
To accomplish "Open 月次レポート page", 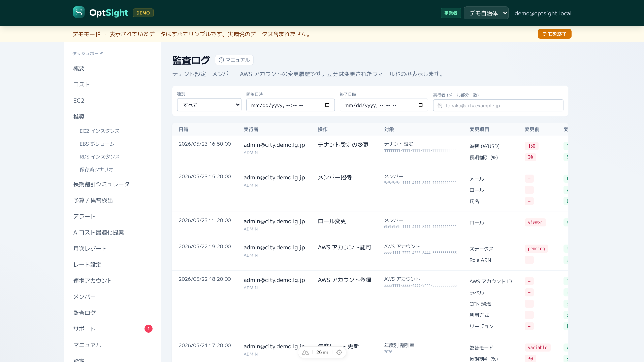I will (x=90, y=249).
